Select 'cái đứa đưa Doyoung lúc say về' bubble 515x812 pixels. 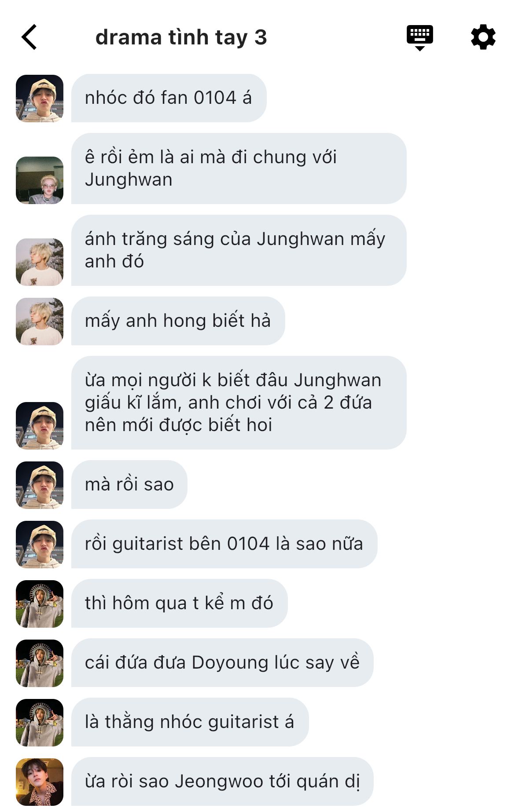[222, 663]
